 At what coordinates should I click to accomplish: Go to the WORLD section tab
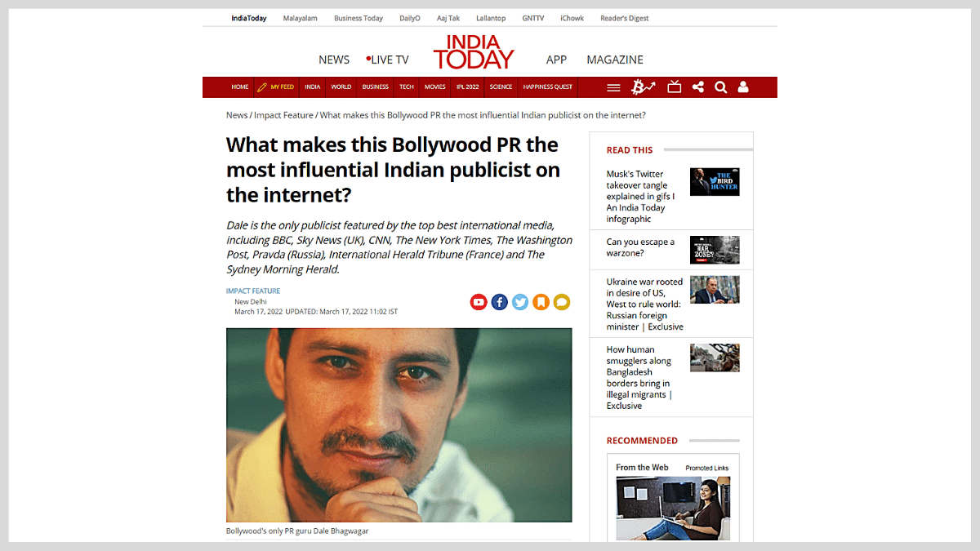pos(341,87)
